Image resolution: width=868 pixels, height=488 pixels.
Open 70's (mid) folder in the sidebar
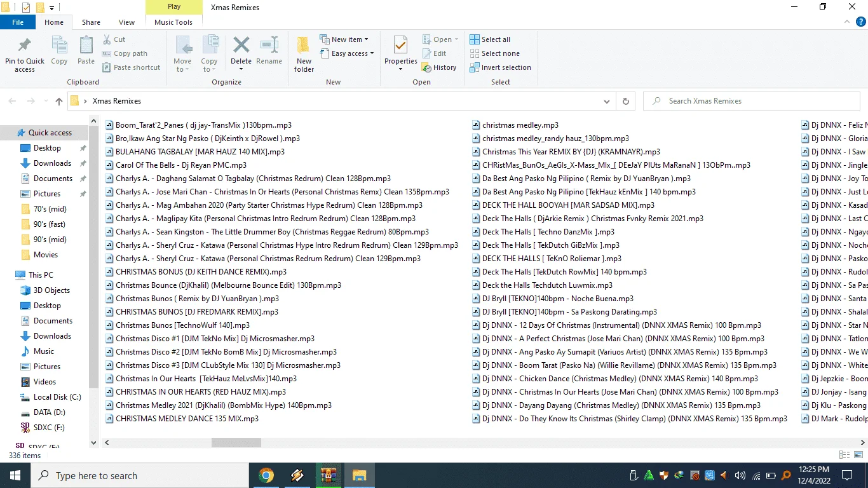point(50,209)
